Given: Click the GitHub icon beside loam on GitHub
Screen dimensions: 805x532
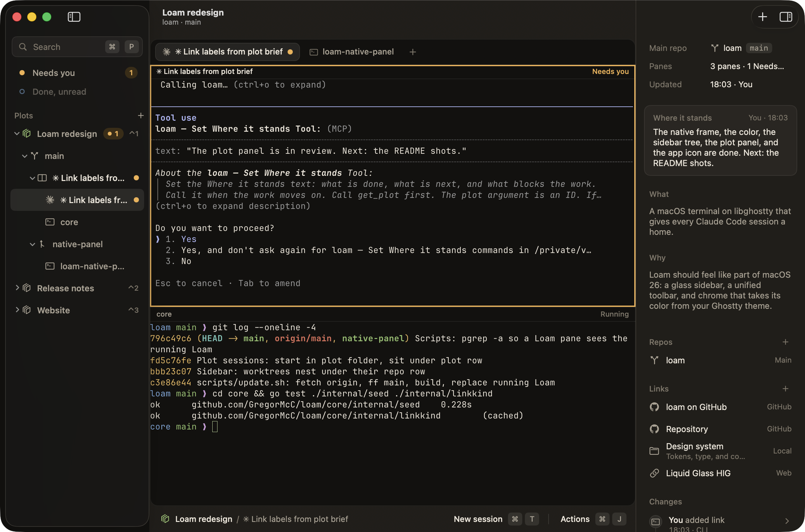Looking at the screenshot, I should coord(654,407).
